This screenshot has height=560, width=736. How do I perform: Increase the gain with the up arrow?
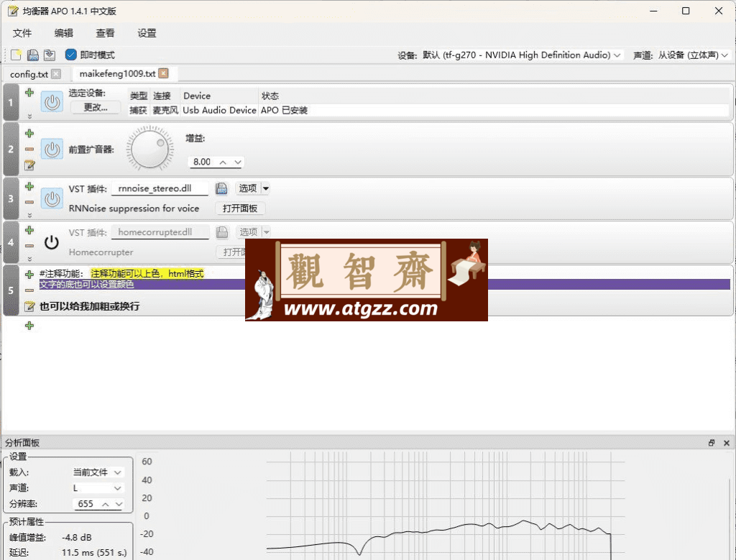223,162
